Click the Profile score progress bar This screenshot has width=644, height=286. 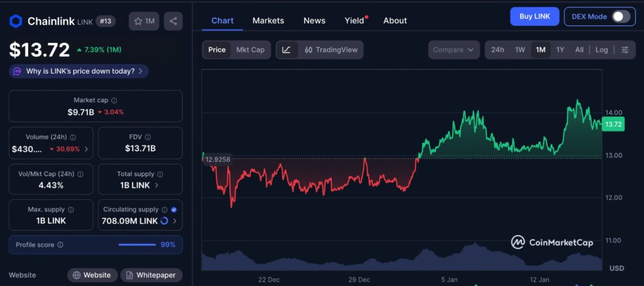coord(137,245)
